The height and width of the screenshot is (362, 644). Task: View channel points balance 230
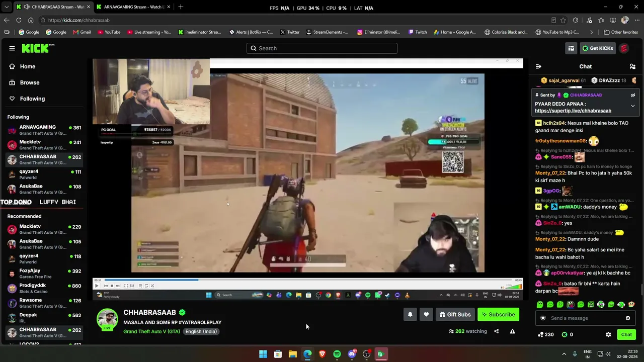click(546, 334)
